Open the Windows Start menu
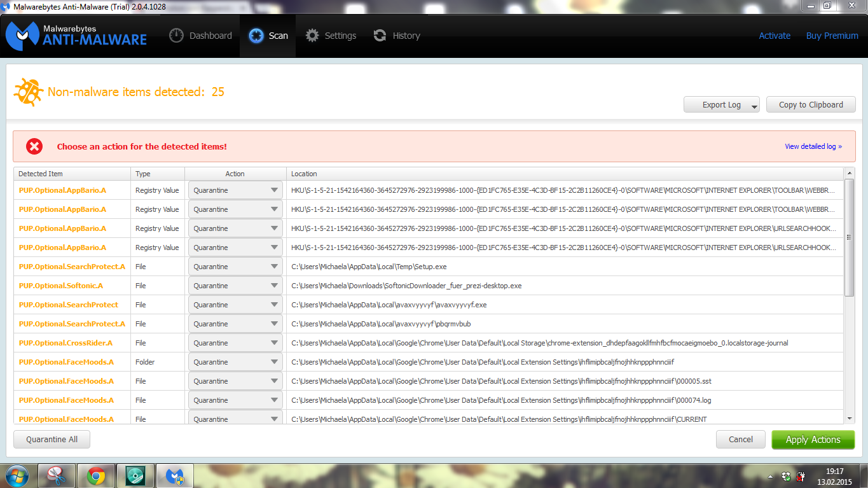The image size is (868, 488). pos(17,475)
